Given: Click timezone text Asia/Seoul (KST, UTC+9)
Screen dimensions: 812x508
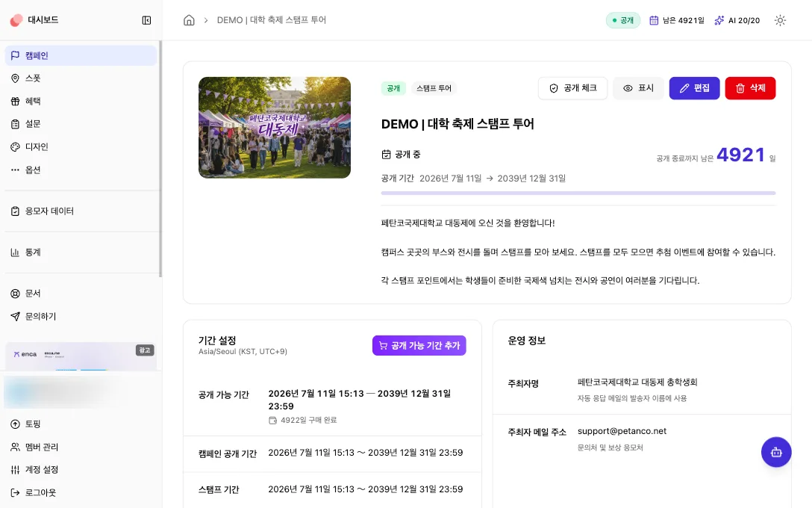Looking at the screenshot, I should pyautogui.click(x=243, y=351).
